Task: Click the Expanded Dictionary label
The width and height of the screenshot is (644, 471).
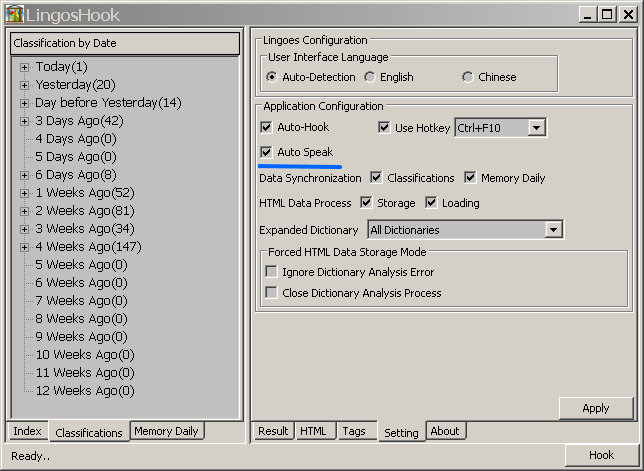Action: pyautogui.click(x=309, y=230)
